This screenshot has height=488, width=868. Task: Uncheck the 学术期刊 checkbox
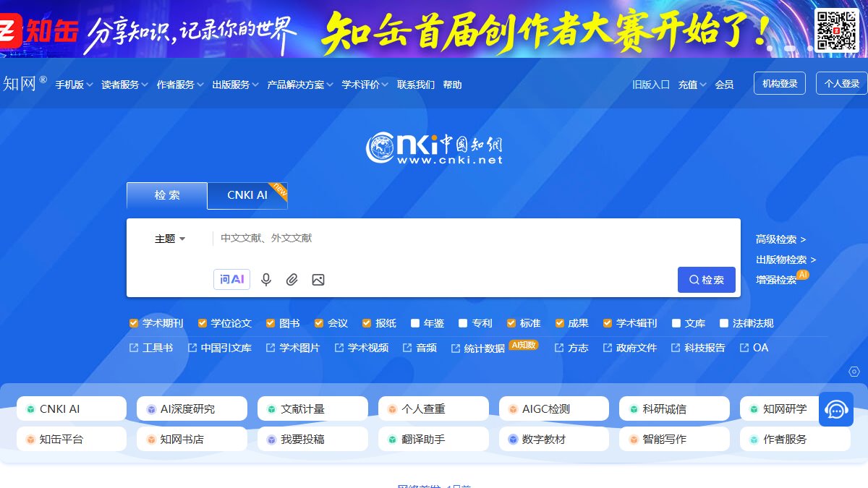pos(134,323)
